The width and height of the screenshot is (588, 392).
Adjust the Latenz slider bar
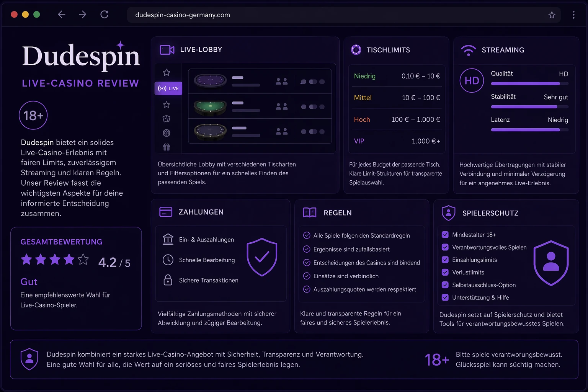pos(529,130)
